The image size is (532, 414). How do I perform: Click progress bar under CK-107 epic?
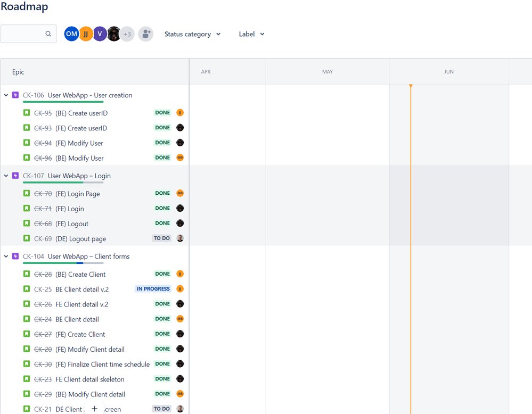63,183
